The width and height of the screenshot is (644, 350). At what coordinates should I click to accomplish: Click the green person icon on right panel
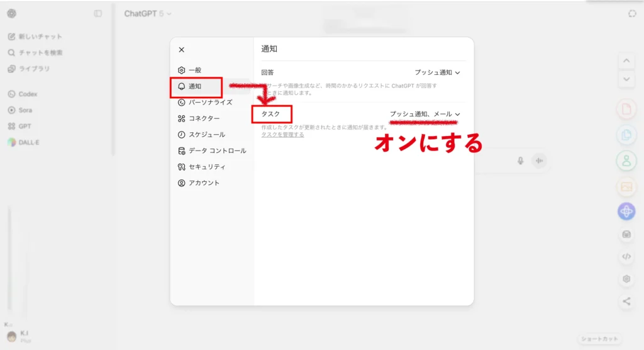[x=626, y=161]
